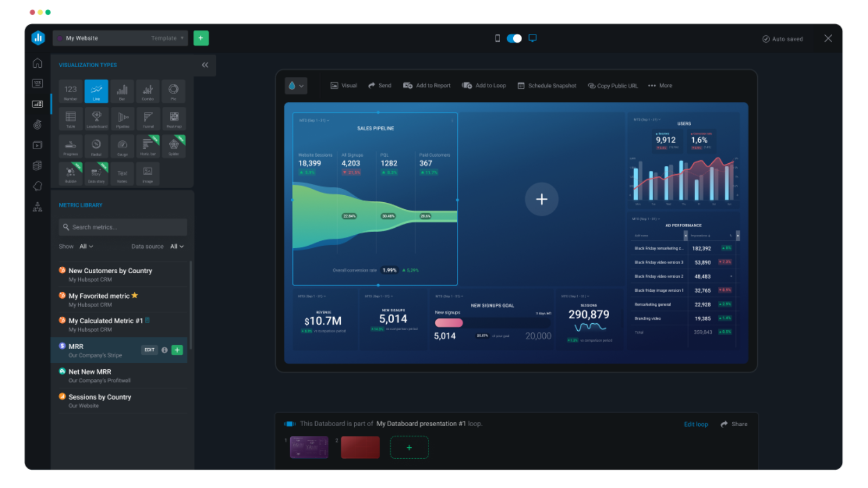Select the second red loop thumbnail

coord(360,447)
